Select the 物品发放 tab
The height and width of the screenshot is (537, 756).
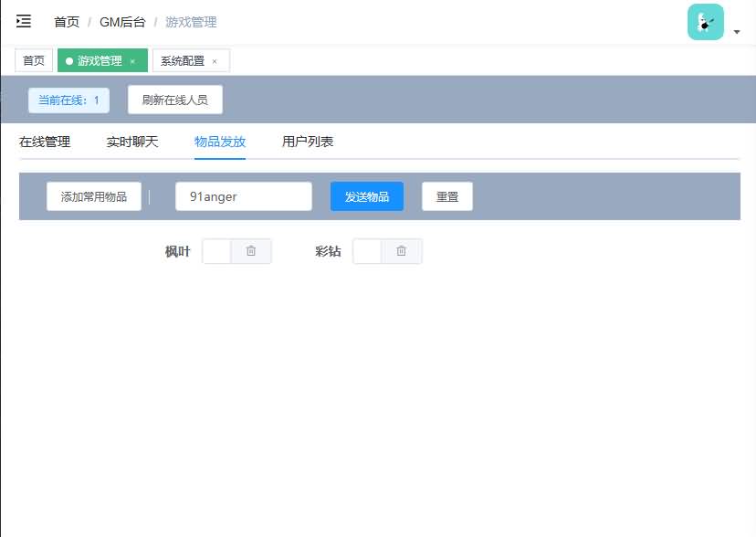click(219, 142)
